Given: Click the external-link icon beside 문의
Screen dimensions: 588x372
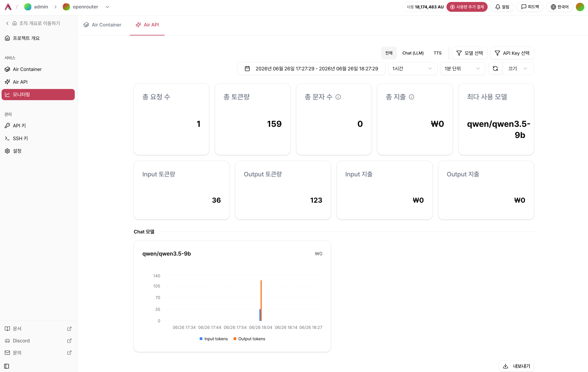Looking at the screenshot, I should tap(69, 353).
